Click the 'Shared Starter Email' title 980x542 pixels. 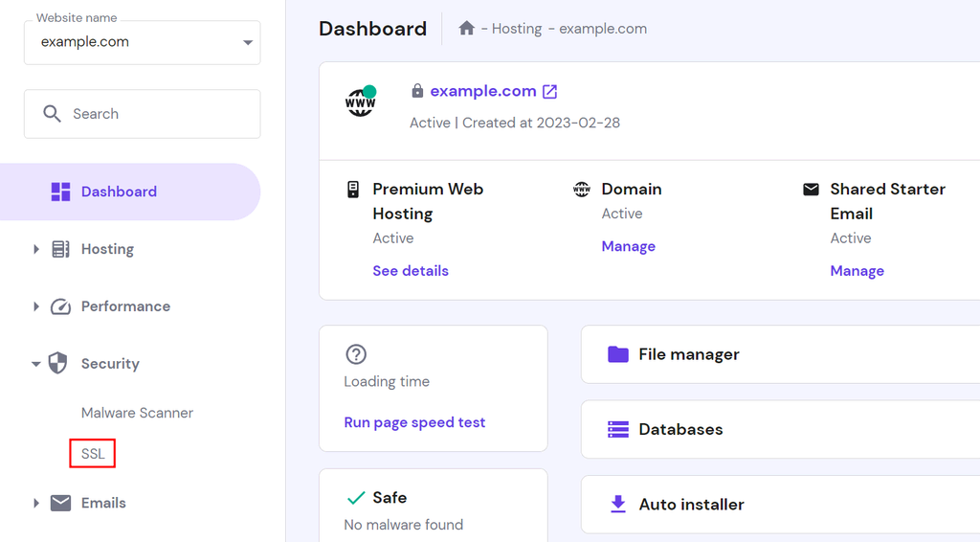(x=887, y=201)
